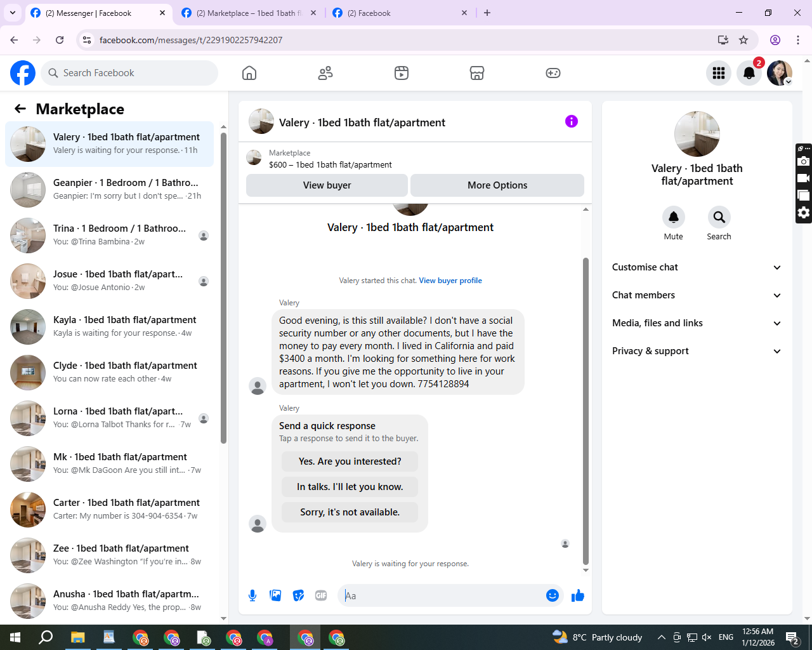Open the Josue 1bed 1bath conversation
The width and height of the screenshot is (812, 650).
[x=110, y=281]
